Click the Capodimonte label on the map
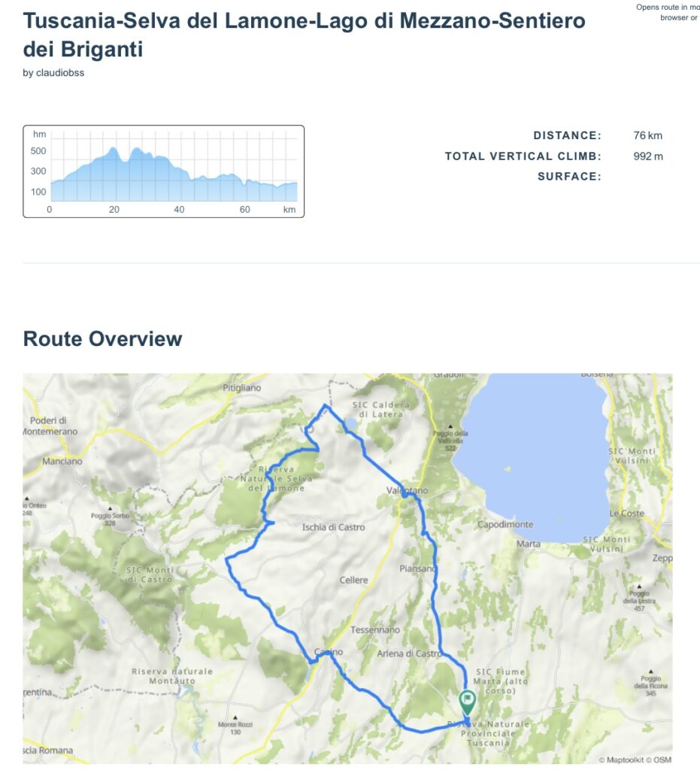The image size is (700, 770). (x=505, y=524)
